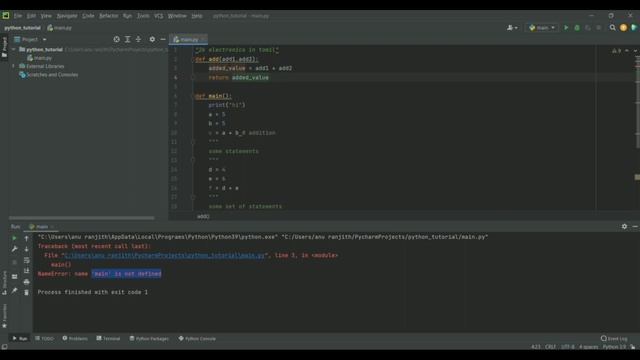This screenshot has height=360, width=640.
Task: Open the File menu
Action: pyautogui.click(x=18, y=16)
